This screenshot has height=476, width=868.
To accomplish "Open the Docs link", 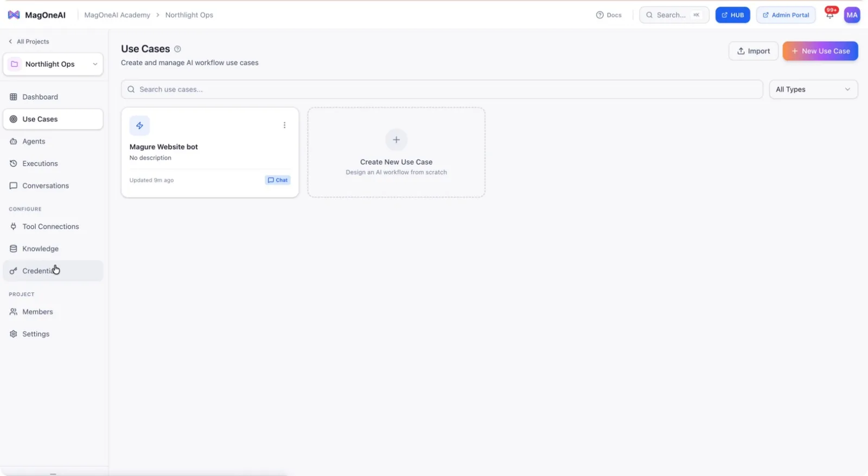I will pos(609,15).
